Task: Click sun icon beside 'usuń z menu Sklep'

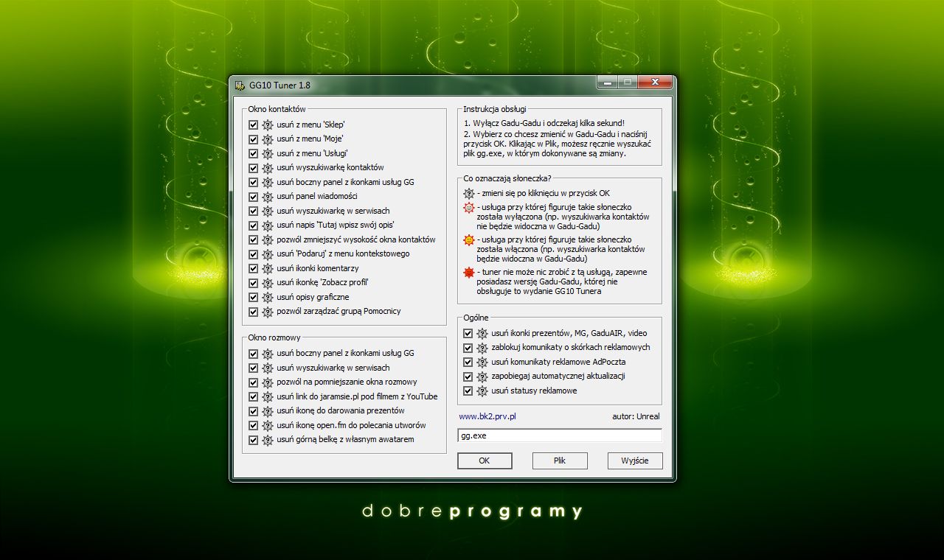Action: (x=268, y=125)
